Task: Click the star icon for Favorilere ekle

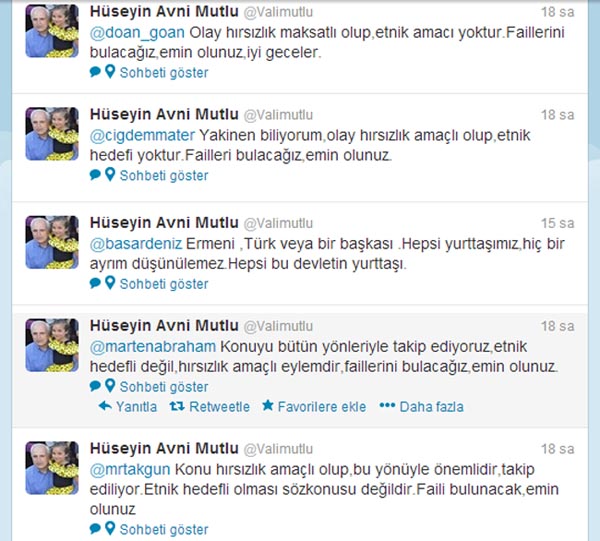Action: (268, 406)
